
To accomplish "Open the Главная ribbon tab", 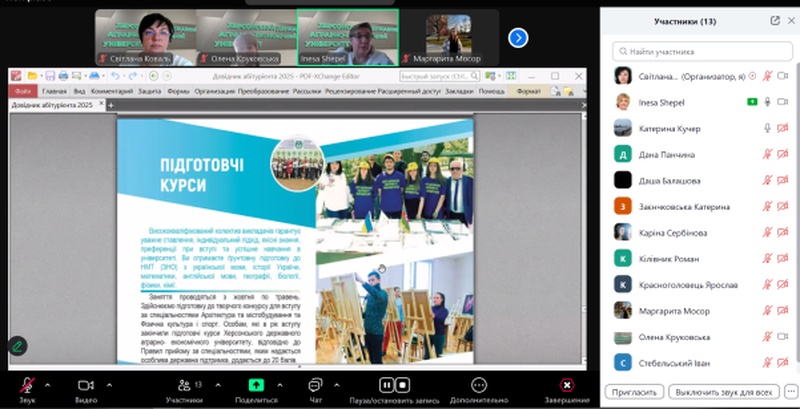I will [x=54, y=91].
